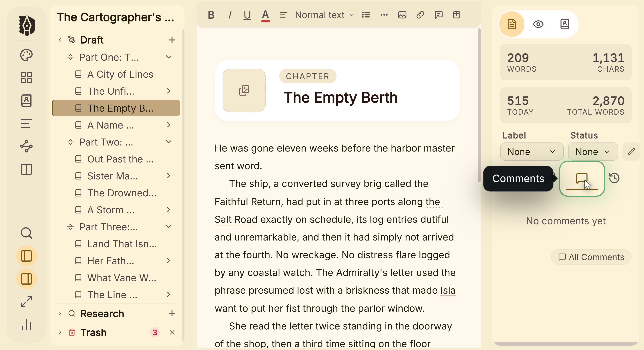Toggle underline formatting

[247, 15]
